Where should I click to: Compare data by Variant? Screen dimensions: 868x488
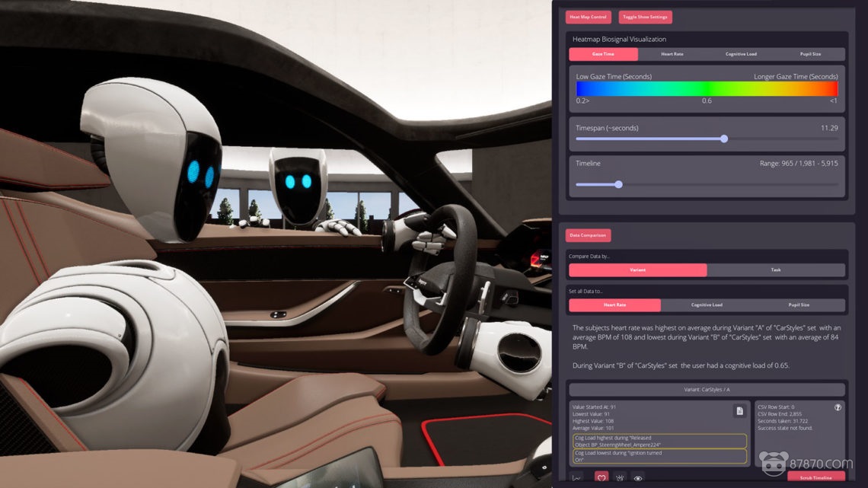point(637,270)
